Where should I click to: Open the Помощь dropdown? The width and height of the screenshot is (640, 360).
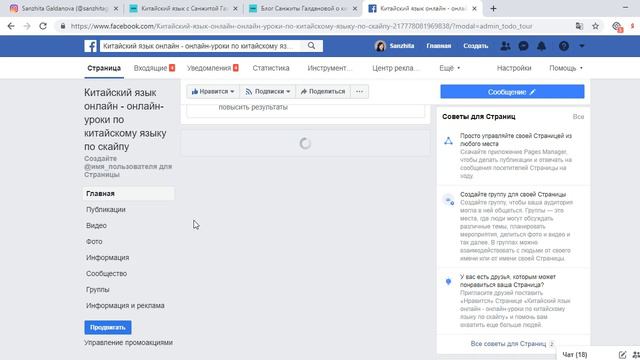(566, 68)
